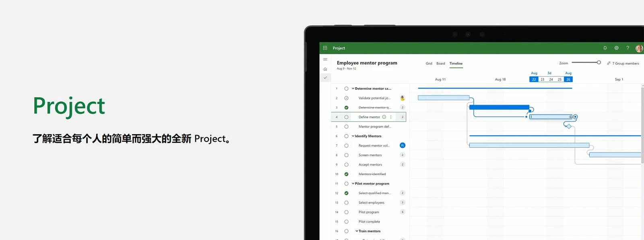Open the 7 Group members list
The image size is (644, 240).
pos(623,64)
